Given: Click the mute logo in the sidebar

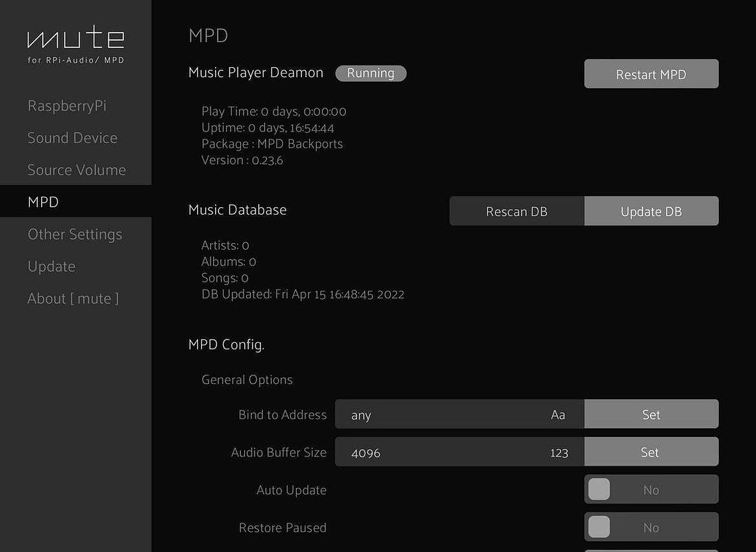Looking at the screenshot, I should pyautogui.click(x=76, y=37).
